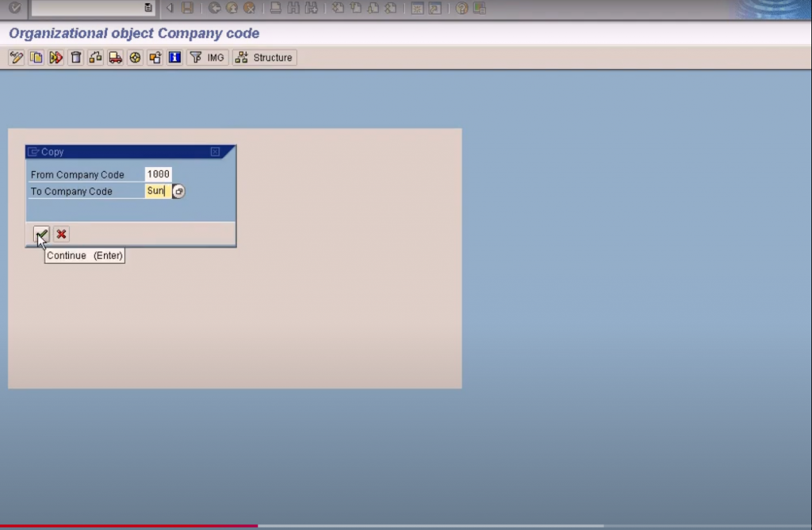Click the round wheel toolbar icon

tap(135, 58)
